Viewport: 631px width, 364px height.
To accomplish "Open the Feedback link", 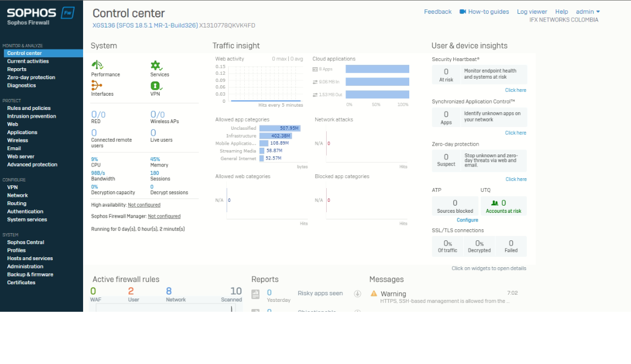I will point(437,12).
